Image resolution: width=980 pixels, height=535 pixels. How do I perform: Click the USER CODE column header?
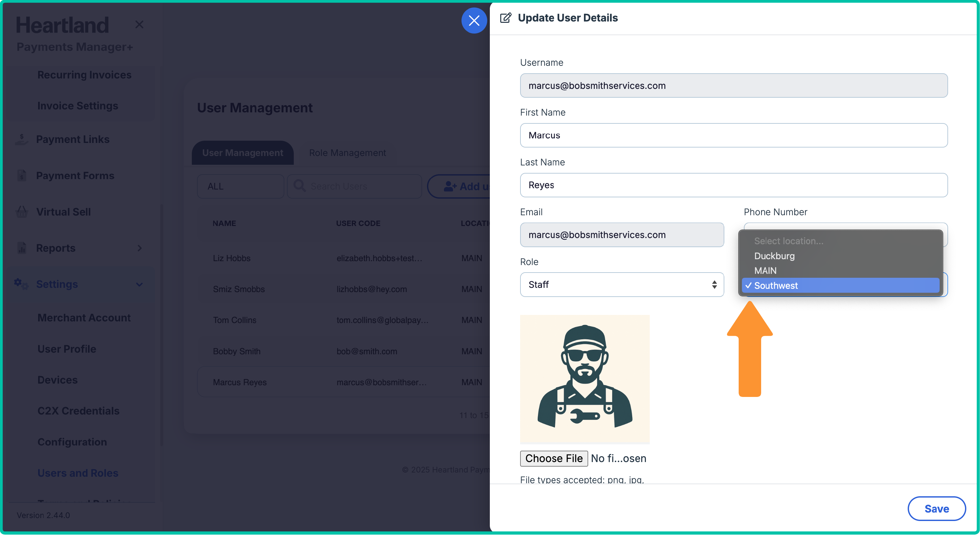point(358,223)
